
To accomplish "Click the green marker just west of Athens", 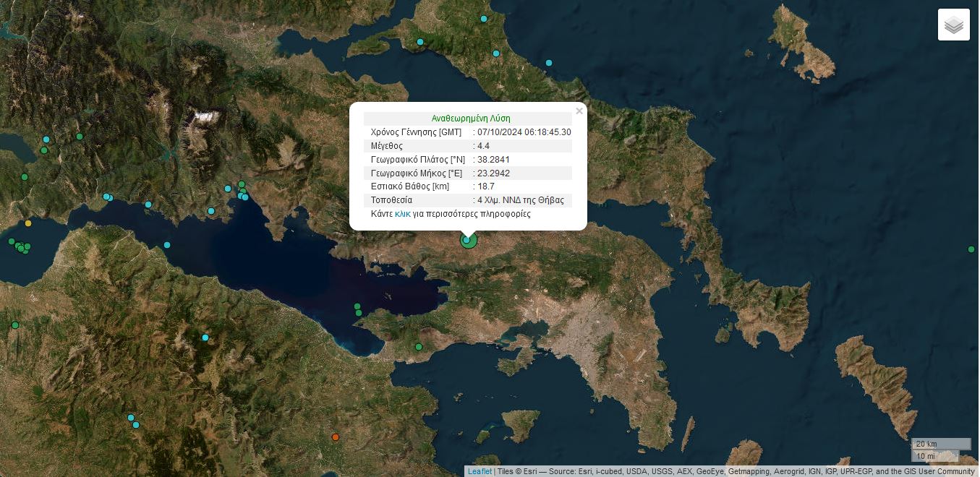I will (x=419, y=347).
